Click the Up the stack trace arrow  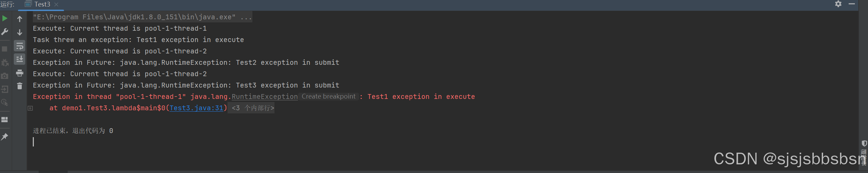20,19
